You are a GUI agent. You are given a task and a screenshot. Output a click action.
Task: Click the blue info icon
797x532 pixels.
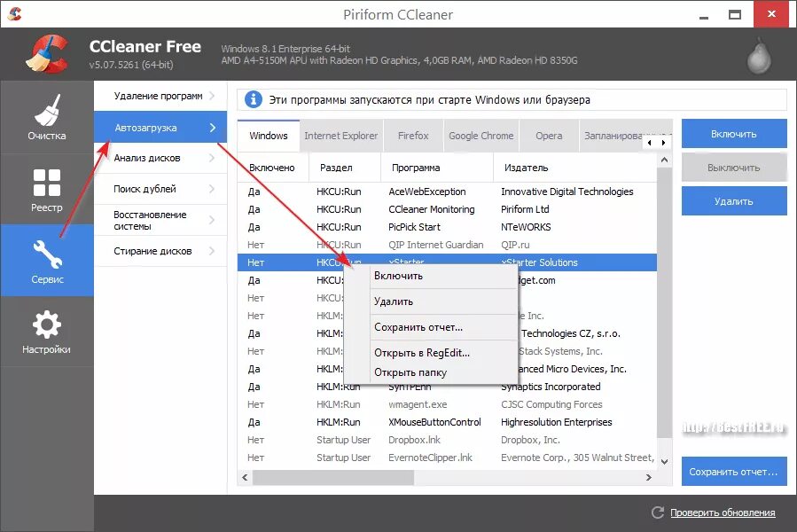pyautogui.click(x=254, y=99)
